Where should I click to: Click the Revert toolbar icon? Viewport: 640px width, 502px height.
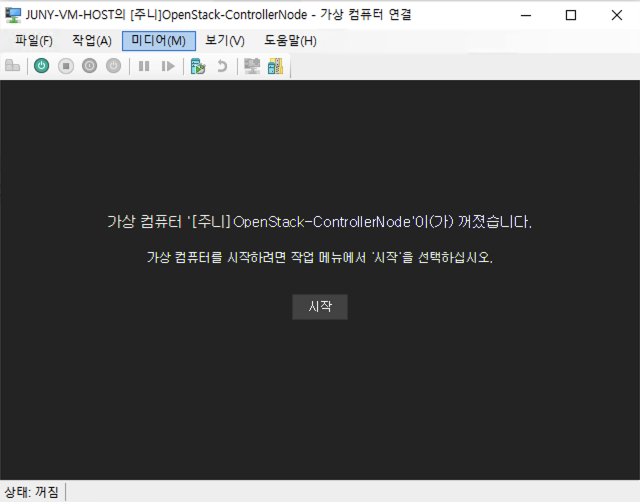[x=222, y=66]
